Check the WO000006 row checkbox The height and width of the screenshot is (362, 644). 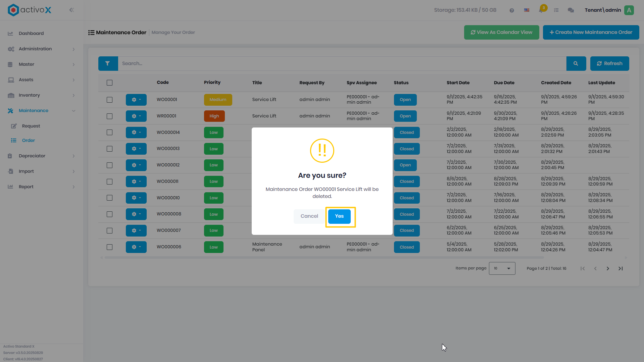pos(109,247)
